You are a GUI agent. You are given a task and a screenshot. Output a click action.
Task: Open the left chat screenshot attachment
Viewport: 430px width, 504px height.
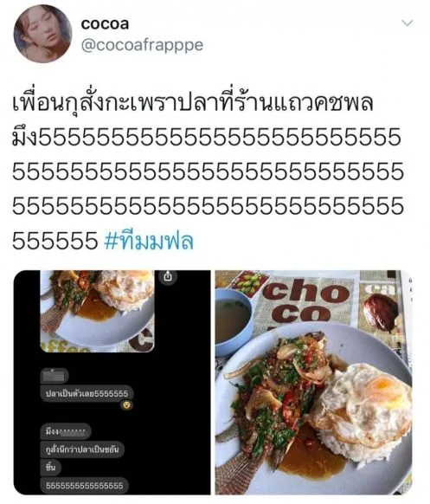point(112,383)
